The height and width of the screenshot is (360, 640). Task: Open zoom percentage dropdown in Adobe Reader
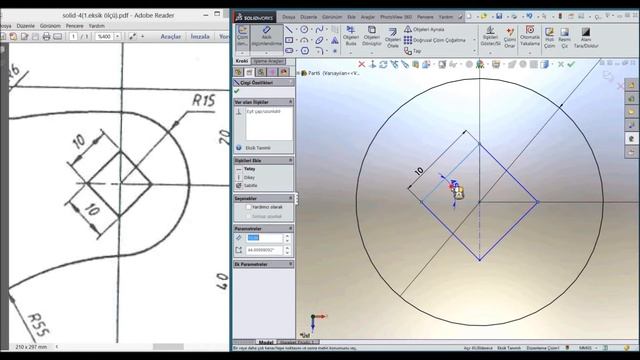118,37
